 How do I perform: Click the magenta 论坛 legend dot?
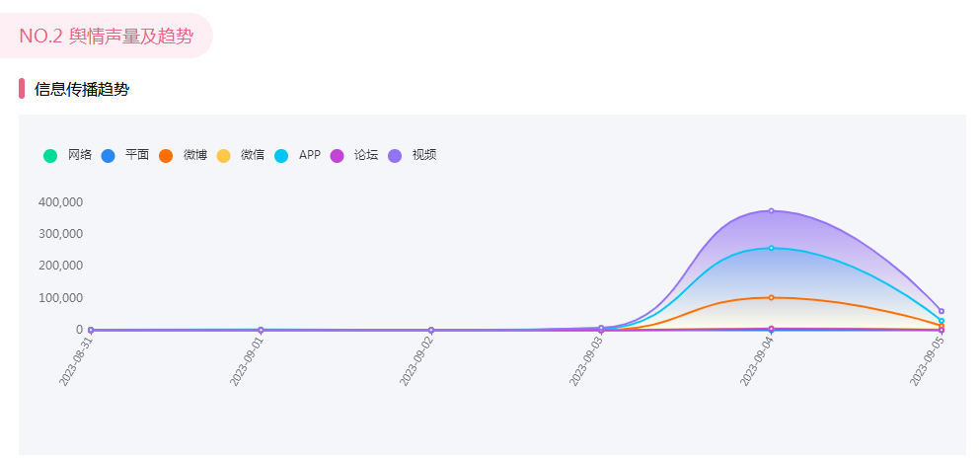pyautogui.click(x=338, y=155)
